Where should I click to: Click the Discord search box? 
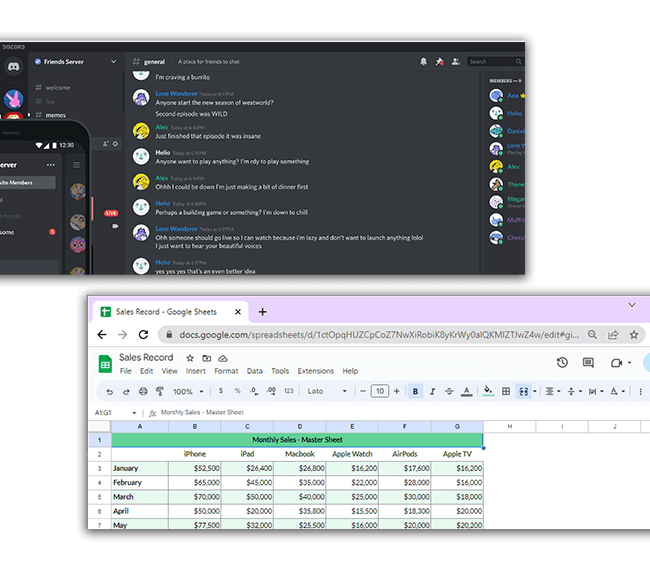495,62
